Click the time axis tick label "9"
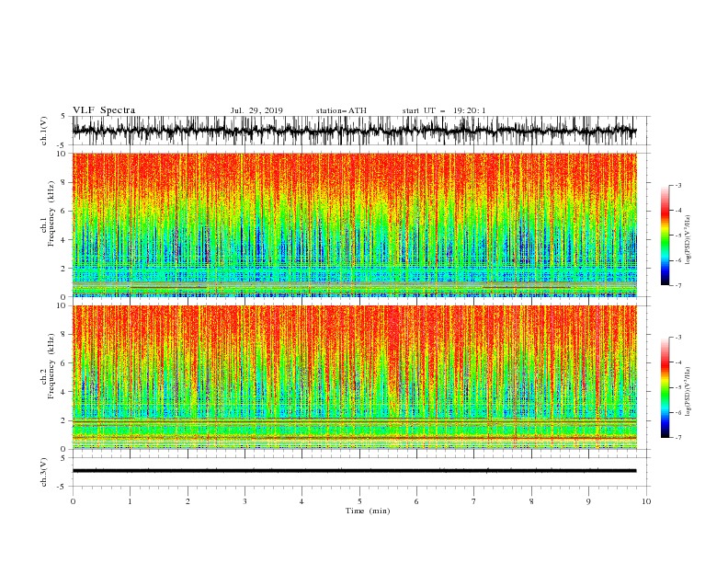The height and width of the screenshot is (563, 728). pyautogui.click(x=588, y=501)
